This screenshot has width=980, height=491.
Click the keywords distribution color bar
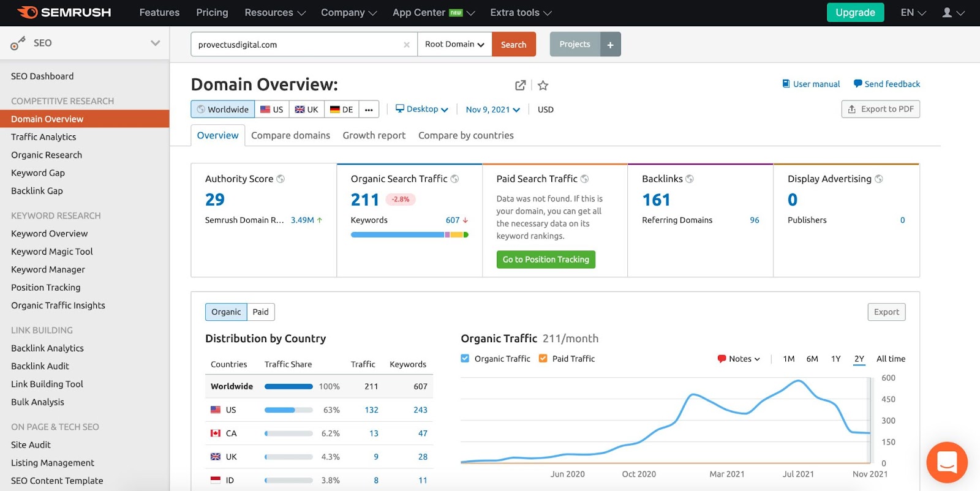click(x=410, y=235)
